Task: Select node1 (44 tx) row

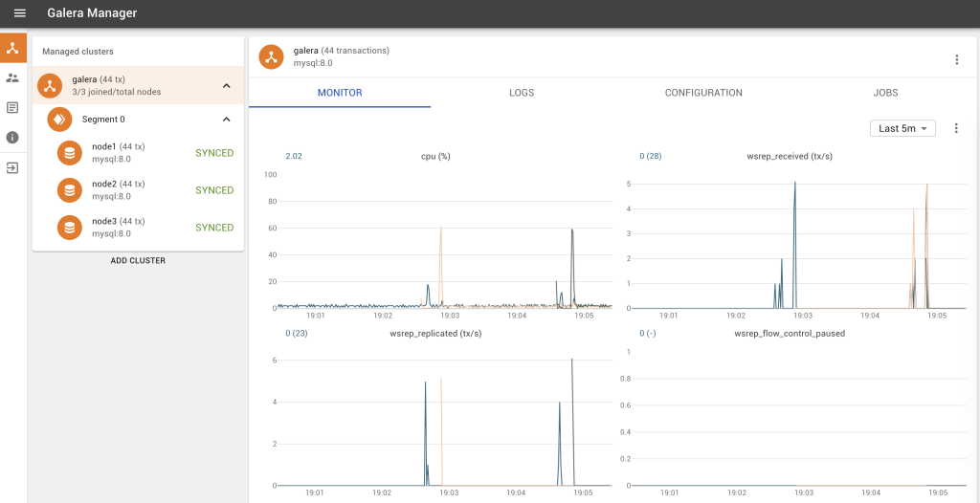Action: point(138,153)
